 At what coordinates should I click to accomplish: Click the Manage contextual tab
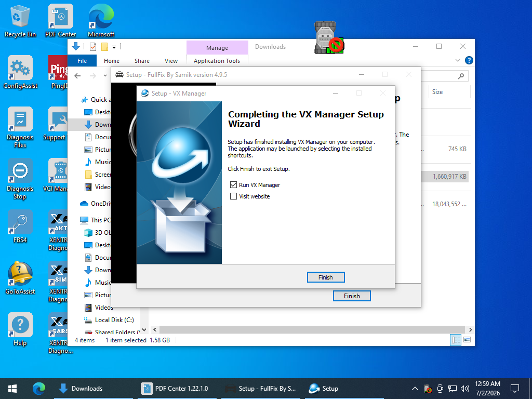(217, 48)
